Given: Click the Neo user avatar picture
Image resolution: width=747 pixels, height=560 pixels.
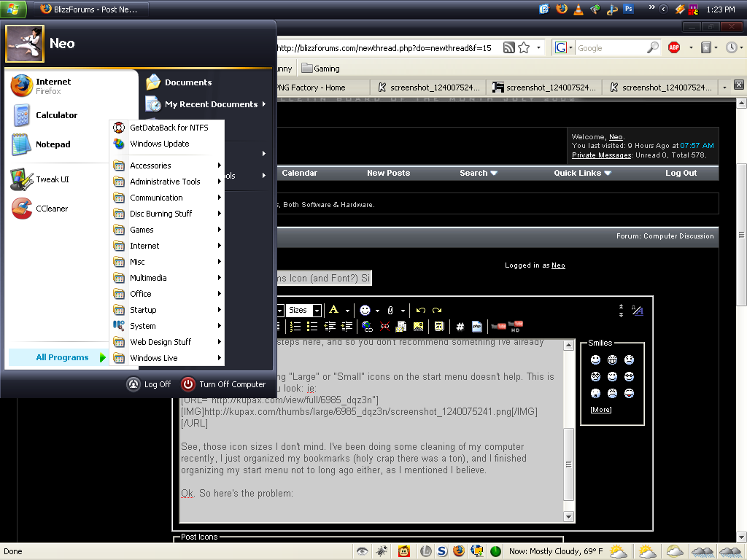Looking at the screenshot, I should [25, 44].
